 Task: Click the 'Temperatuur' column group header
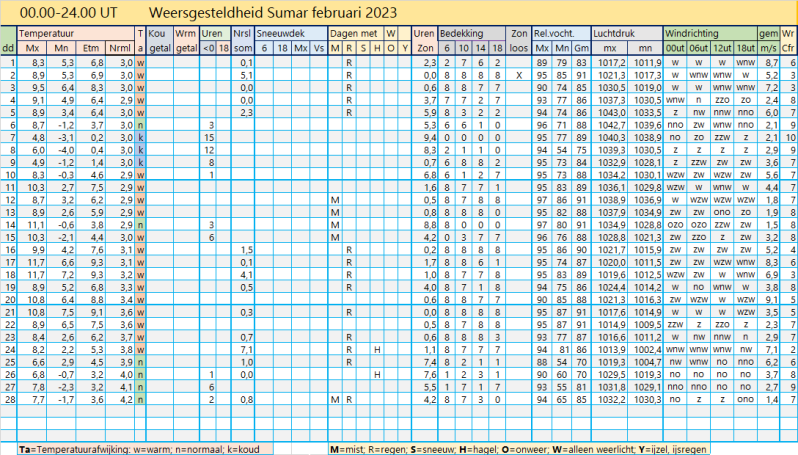tap(50, 34)
